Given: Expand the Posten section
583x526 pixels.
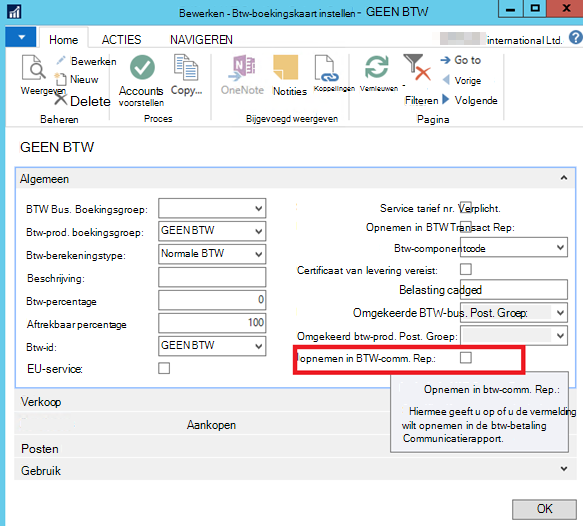Looking at the screenshot, I should (x=40, y=448).
